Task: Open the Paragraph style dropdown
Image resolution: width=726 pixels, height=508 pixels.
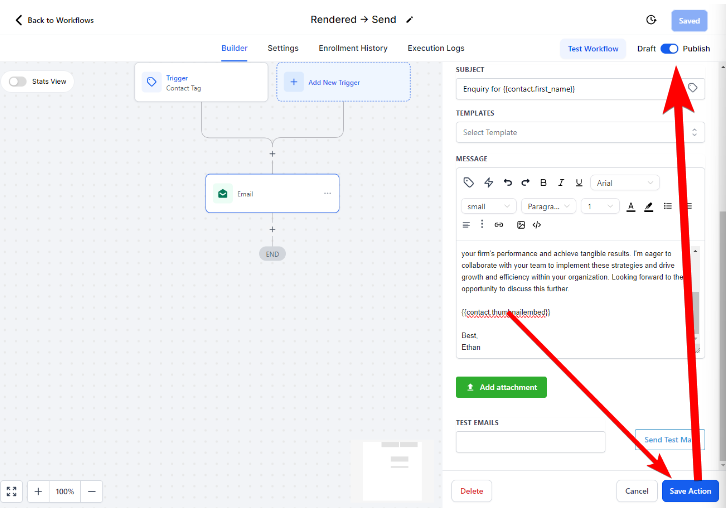Action: pyautogui.click(x=549, y=206)
